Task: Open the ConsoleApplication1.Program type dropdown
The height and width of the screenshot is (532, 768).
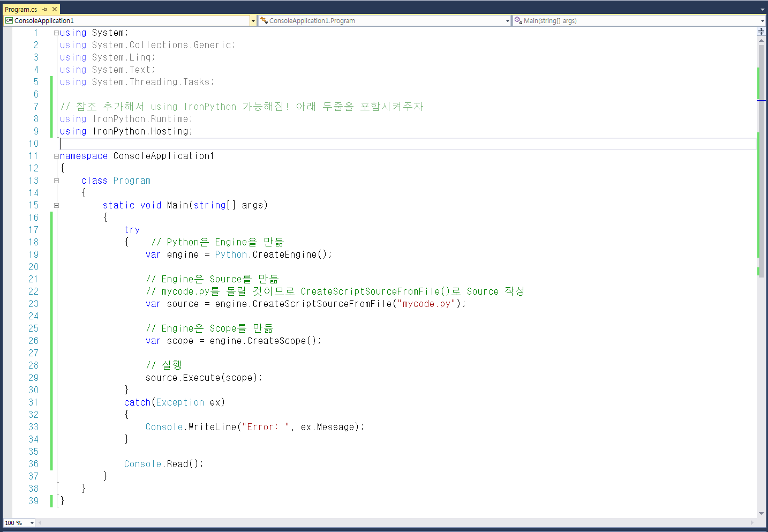Action: tap(508, 21)
